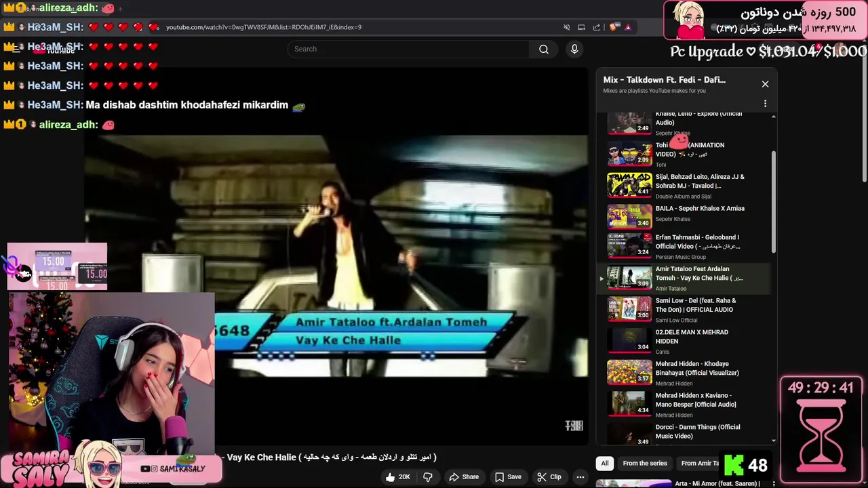Viewport: 868px width, 488px height.
Task: Click the Tavalod thumbnail with 4:41 duration
Action: click(x=629, y=186)
